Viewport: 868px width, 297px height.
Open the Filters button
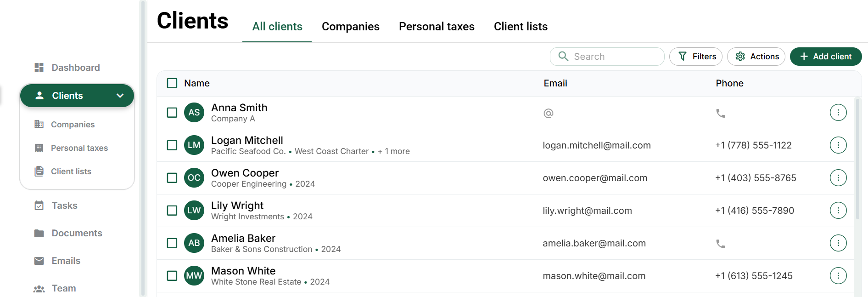tap(696, 57)
